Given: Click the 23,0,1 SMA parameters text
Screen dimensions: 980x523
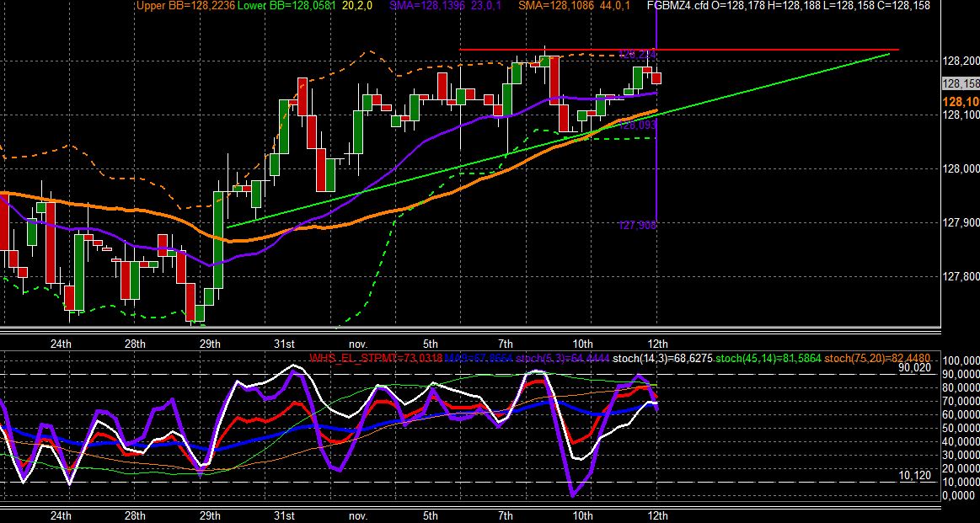Looking at the screenshot, I should [x=485, y=6].
